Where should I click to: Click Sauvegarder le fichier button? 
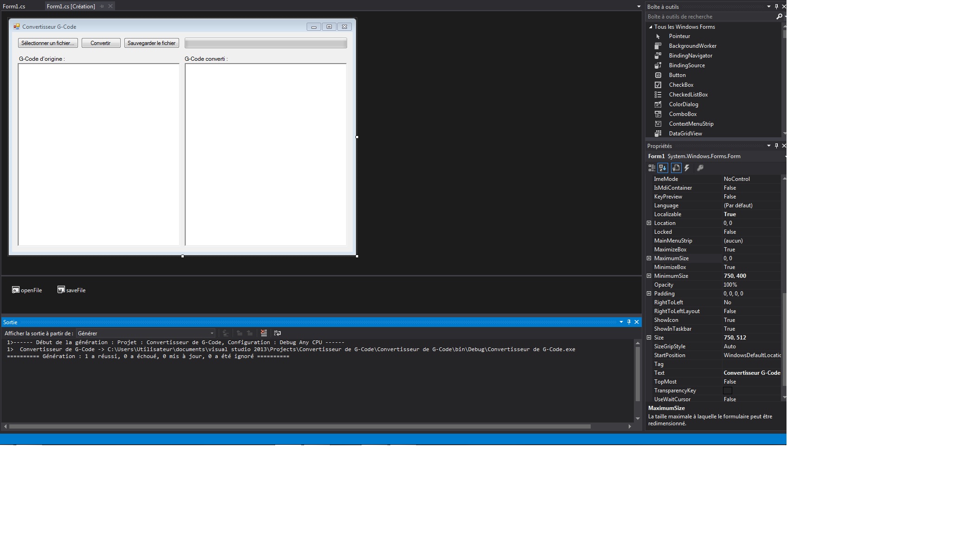pyautogui.click(x=151, y=43)
